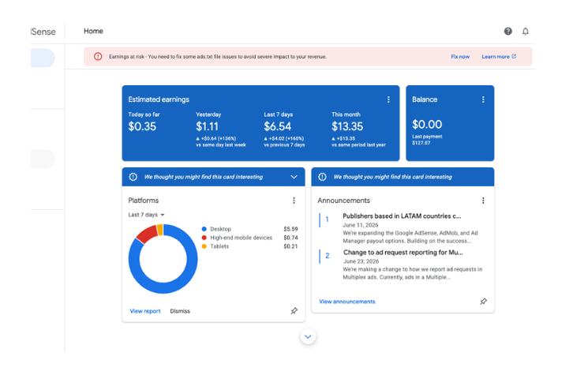Click the blue Desktop legend swatch

204,229
